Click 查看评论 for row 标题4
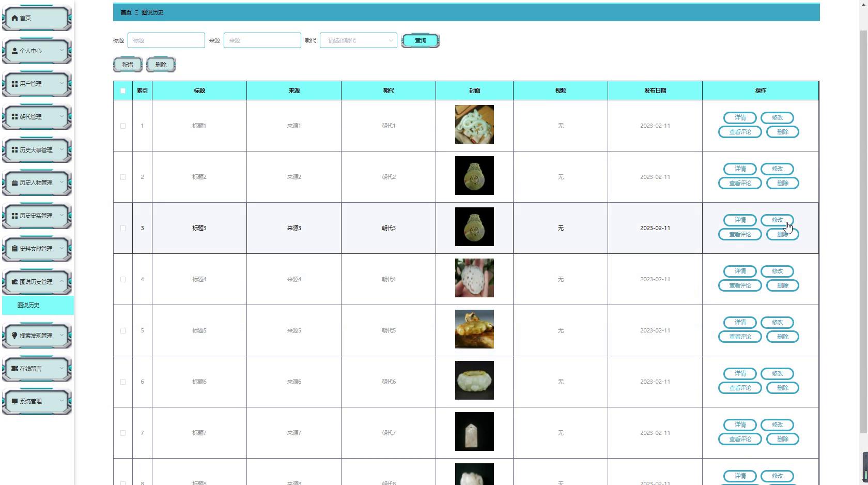This screenshot has height=485, width=868. [740, 285]
